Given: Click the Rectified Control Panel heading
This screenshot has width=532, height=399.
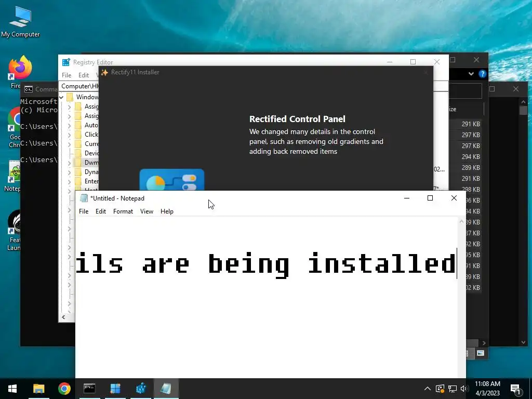Looking at the screenshot, I should coord(297,119).
